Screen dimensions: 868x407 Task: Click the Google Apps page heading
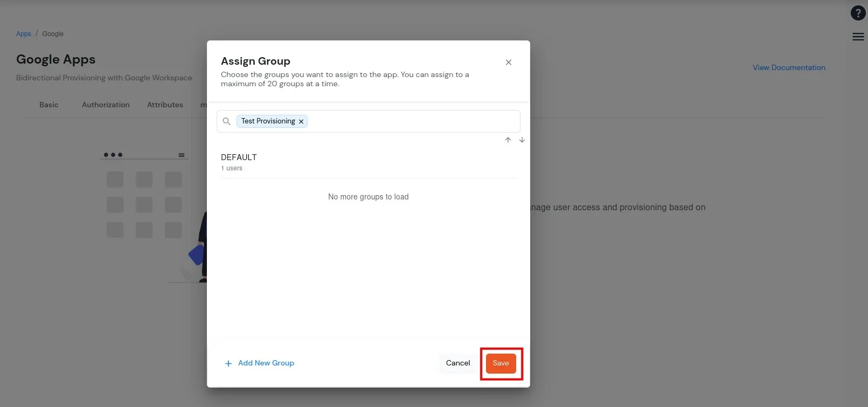tap(56, 59)
